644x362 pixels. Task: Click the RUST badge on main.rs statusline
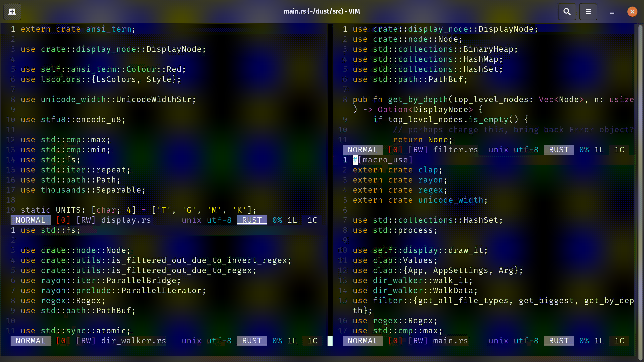pos(558,341)
